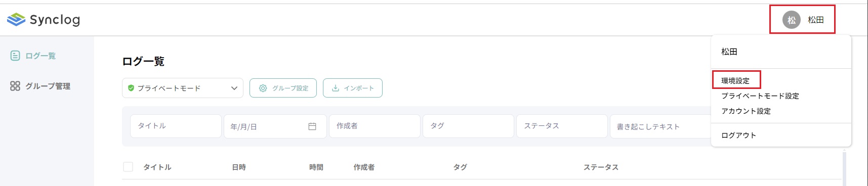
Task: Click the green shield icon in mode selector
Action: 131,88
